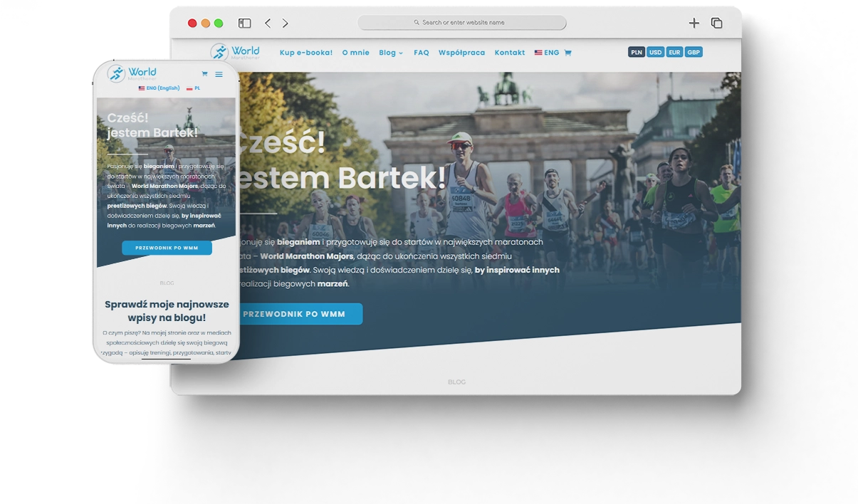Select USD currency

tap(655, 52)
